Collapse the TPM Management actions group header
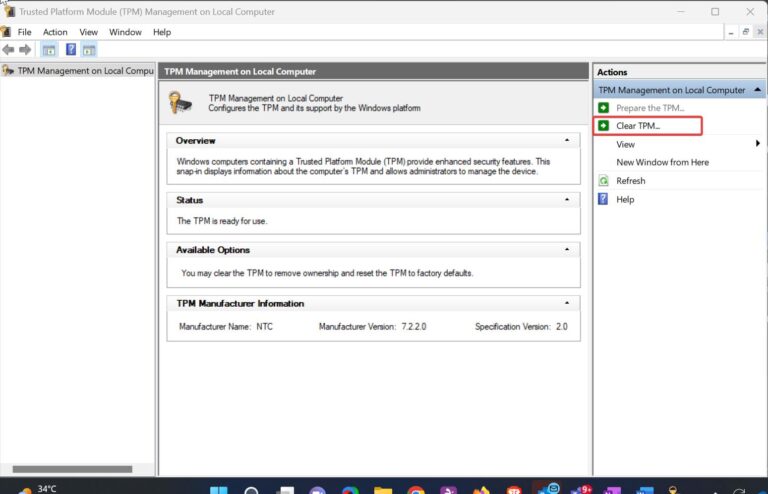 tap(757, 90)
